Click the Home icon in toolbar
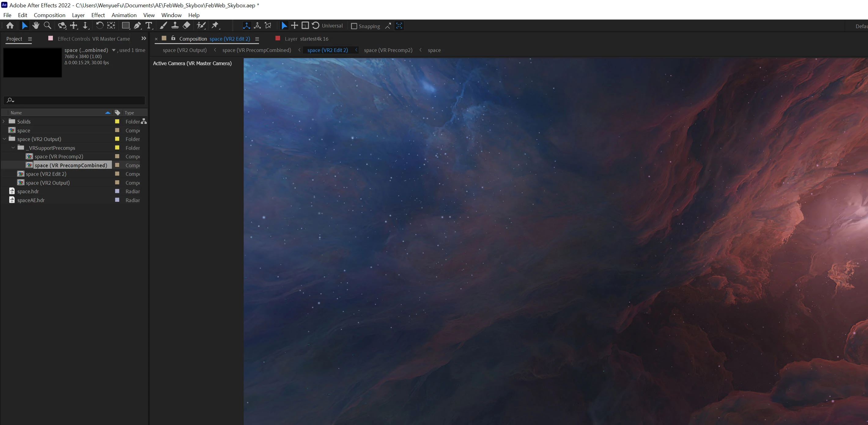Image resolution: width=868 pixels, height=425 pixels. pos(10,26)
